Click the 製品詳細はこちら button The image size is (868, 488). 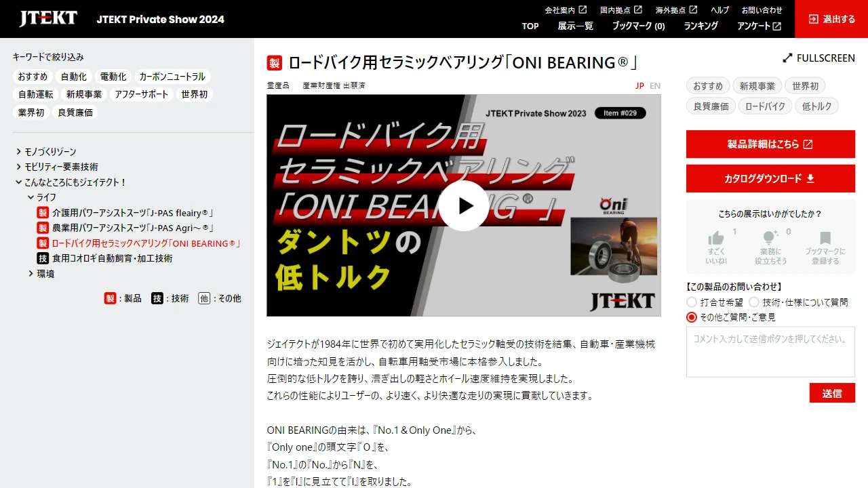click(770, 144)
